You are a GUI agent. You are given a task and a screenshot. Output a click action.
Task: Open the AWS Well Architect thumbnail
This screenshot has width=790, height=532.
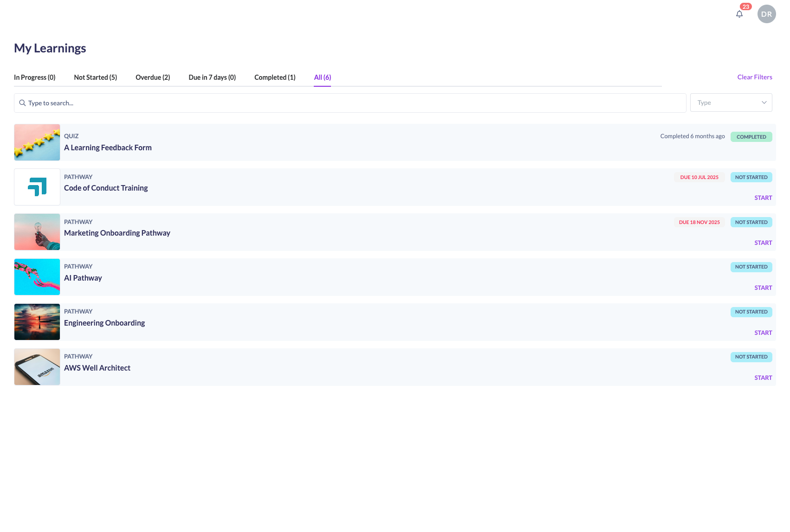point(37,367)
